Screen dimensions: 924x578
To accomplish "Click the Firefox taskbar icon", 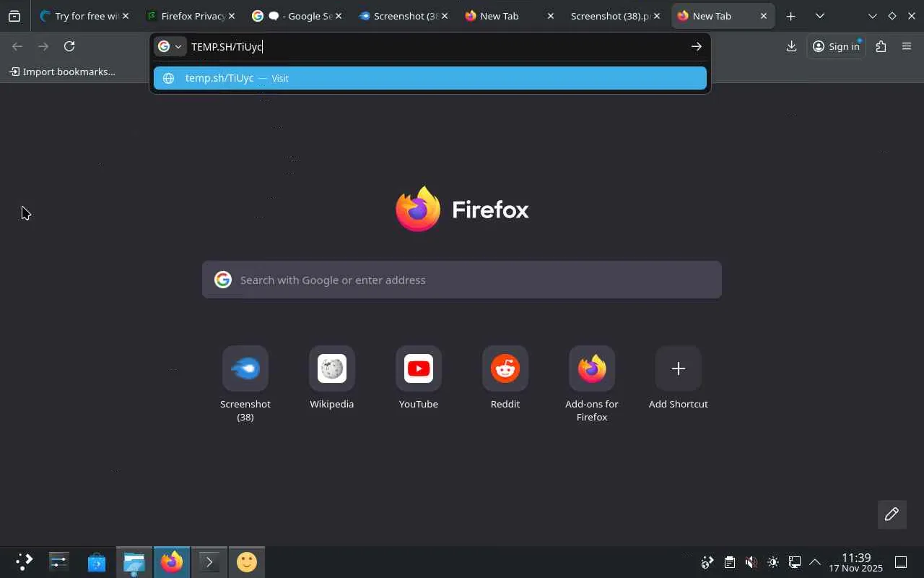I will point(172,562).
